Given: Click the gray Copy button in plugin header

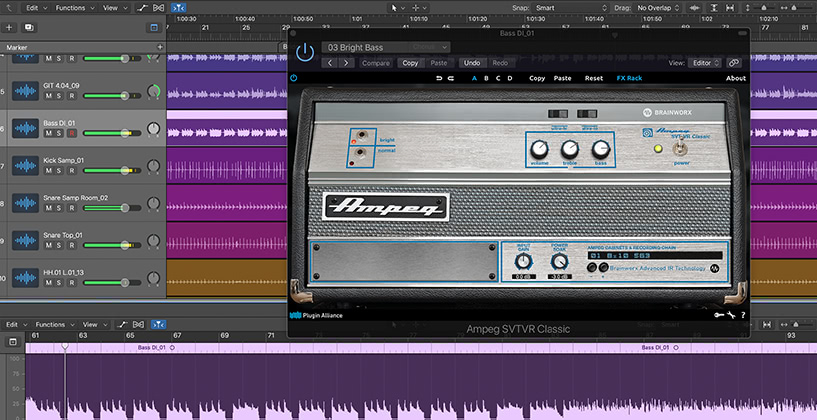Looking at the screenshot, I should 410,63.
